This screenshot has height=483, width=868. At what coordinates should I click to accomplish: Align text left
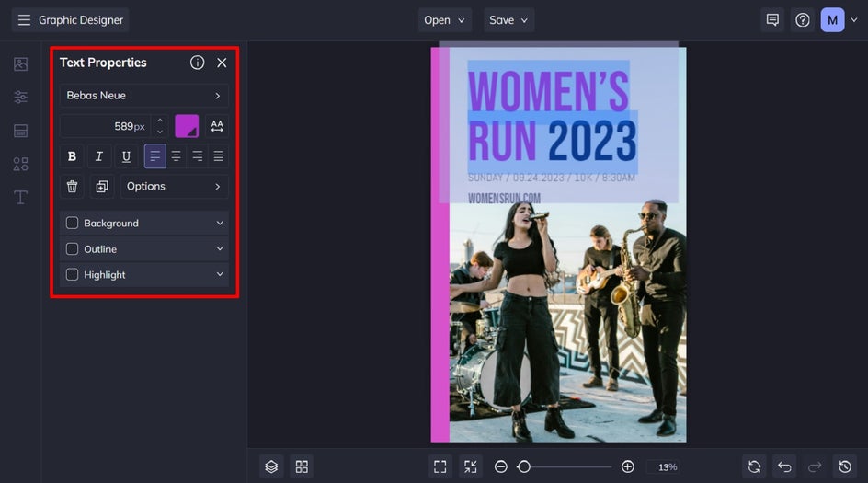click(x=155, y=156)
